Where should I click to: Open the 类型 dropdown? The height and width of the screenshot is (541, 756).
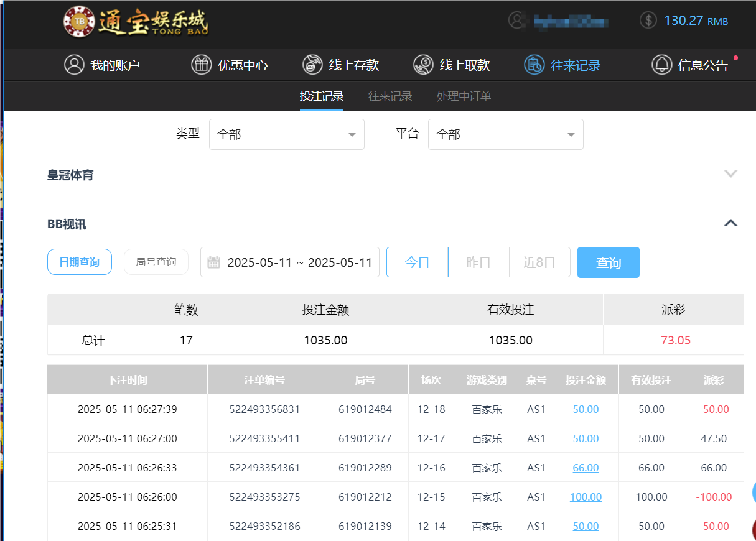tap(286, 134)
